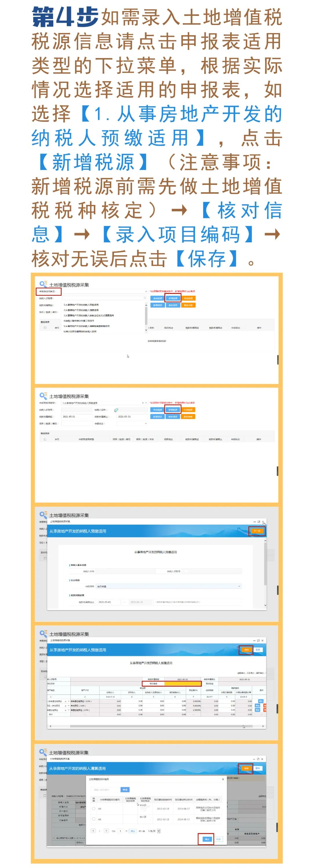Open the 5条/页 page-size dropdown

(x=159, y=831)
